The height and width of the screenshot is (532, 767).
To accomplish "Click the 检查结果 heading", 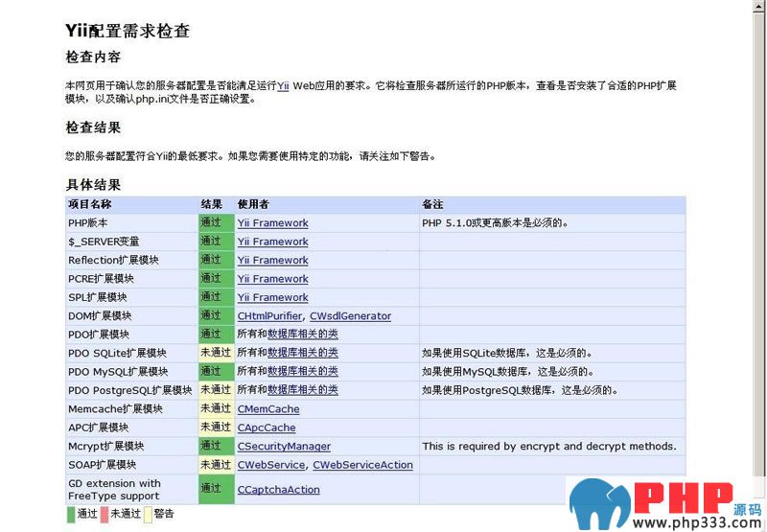I will tap(93, 127).
